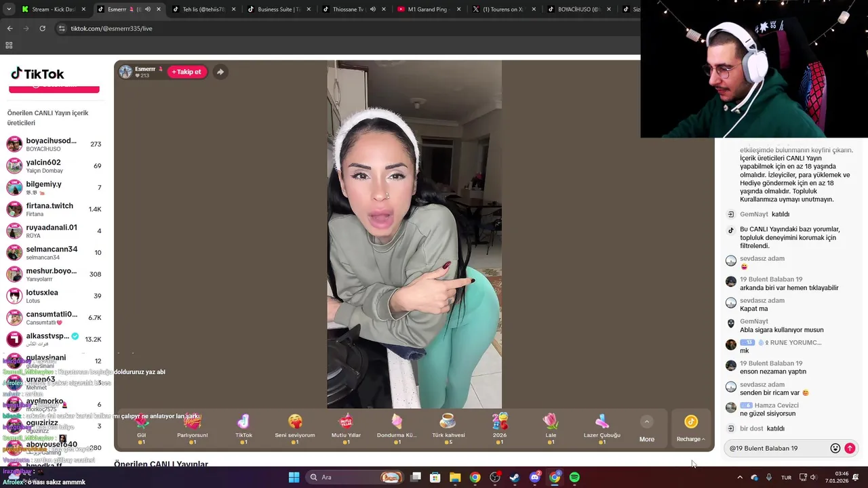Reload the page
This screenshot has height=488, width=868.
42,28
